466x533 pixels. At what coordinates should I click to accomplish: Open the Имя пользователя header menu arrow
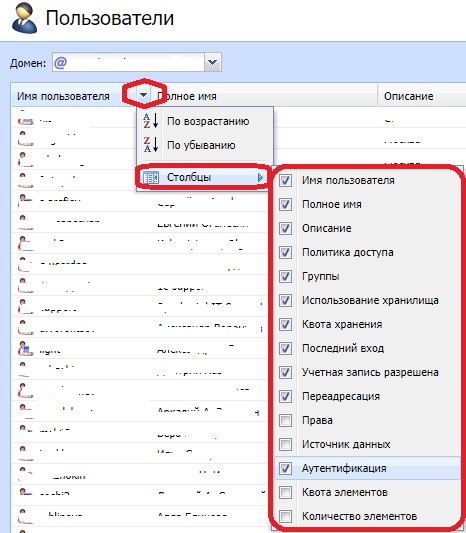[144, 96]
